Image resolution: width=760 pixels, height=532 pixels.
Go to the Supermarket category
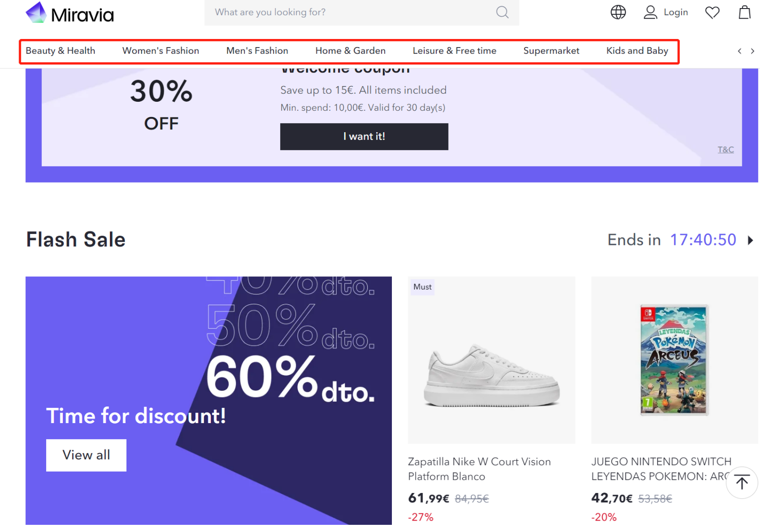[x=551, y=51]
